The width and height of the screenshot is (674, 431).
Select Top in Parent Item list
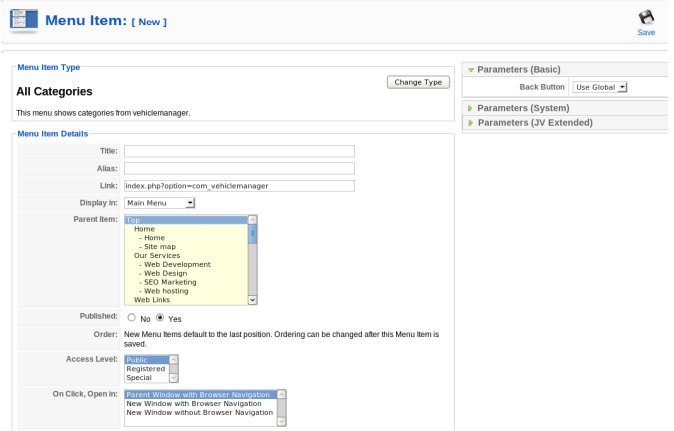[186, 220]
